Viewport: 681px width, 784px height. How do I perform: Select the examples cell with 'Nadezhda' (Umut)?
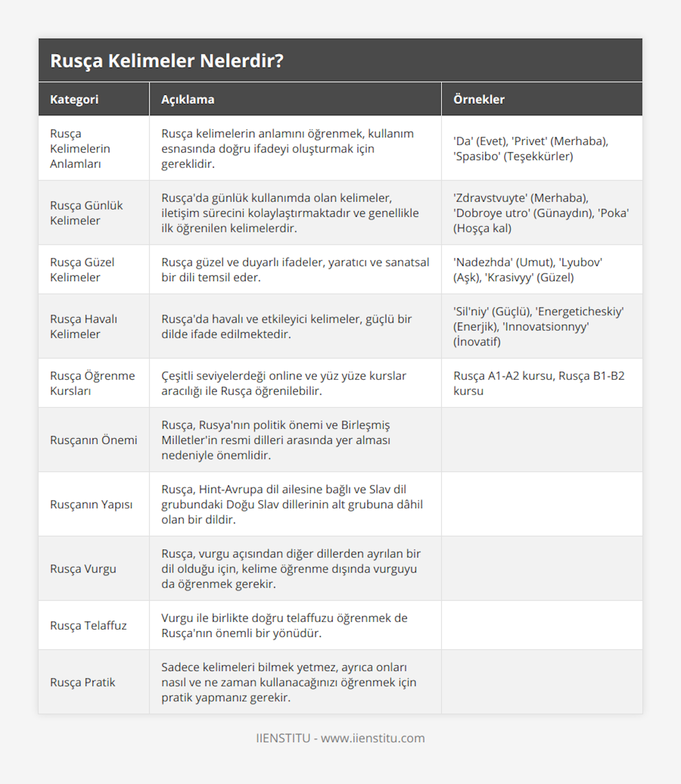pyautogui.click(x=528, y=270)
